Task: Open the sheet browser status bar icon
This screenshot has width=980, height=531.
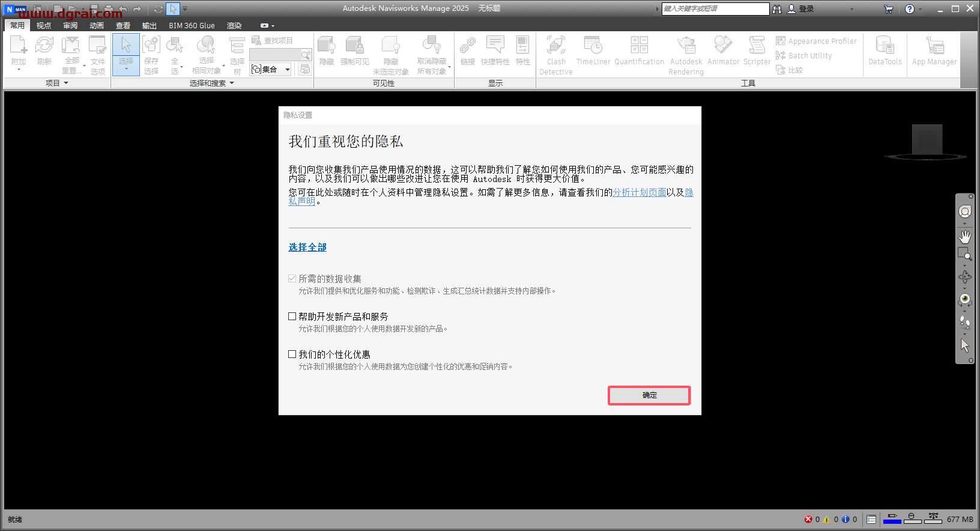Action: pos(871,519)
